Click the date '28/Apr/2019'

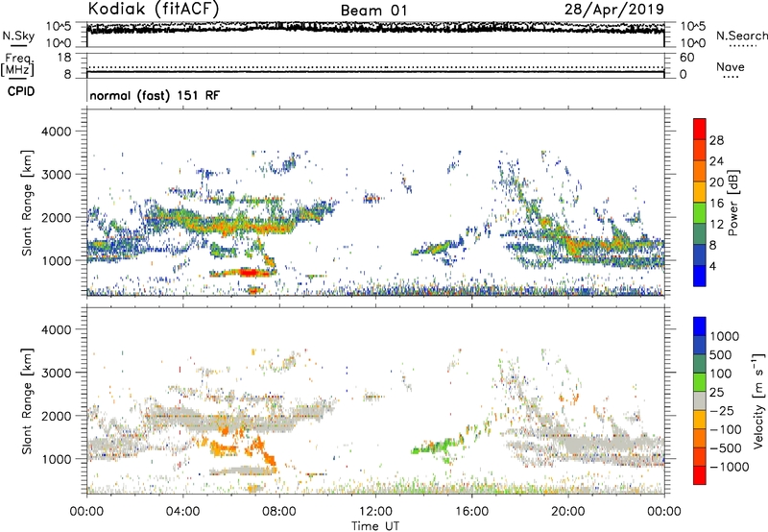tap(614, 10)
